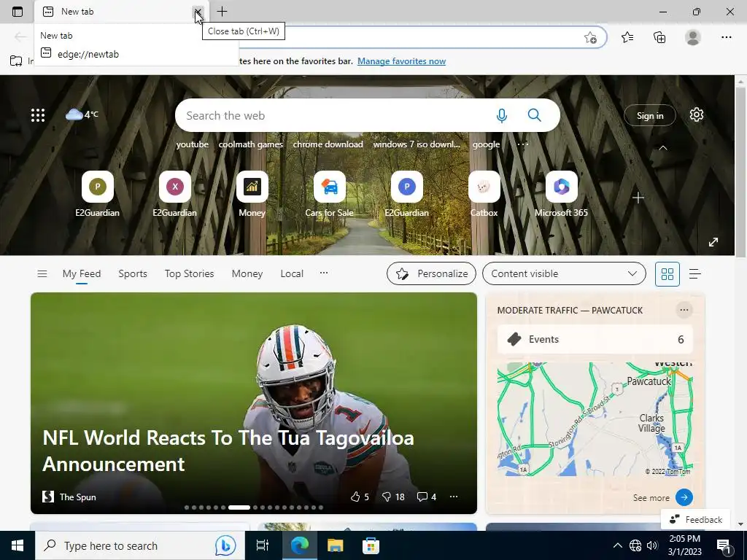Open the Settings and more ellipsis menu
This screenshot has height=560, width=747.
(x=726, y=37)
